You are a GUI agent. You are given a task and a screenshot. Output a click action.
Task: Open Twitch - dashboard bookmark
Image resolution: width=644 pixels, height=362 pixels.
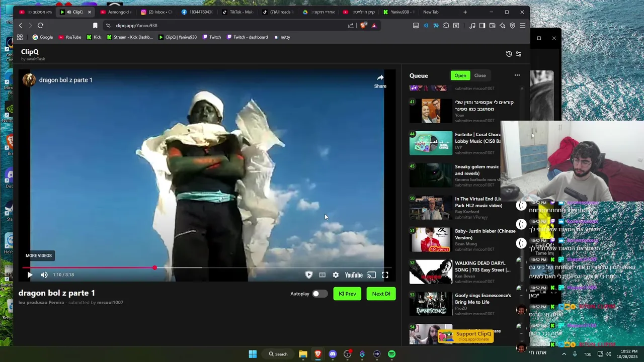click(x=247, y=37)
